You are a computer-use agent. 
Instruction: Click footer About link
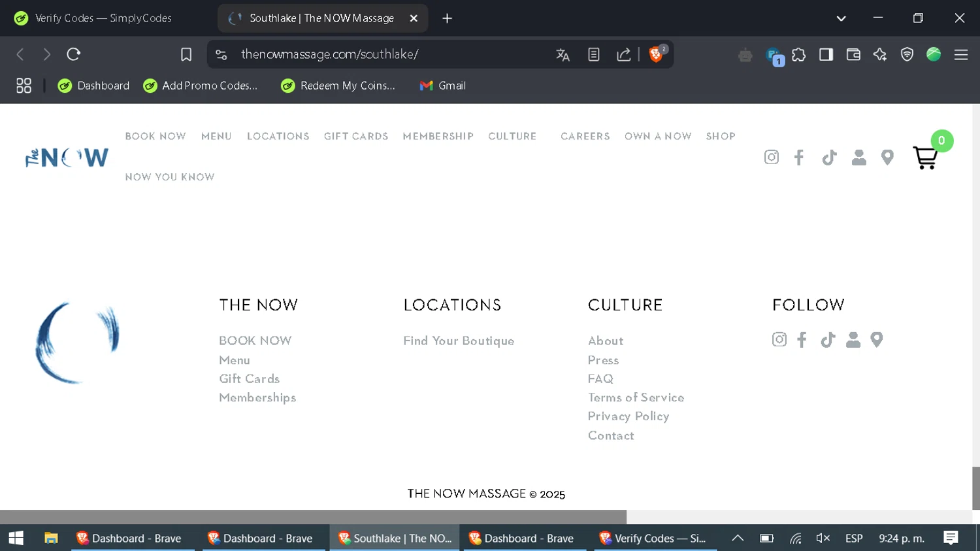tap(606, 341)
